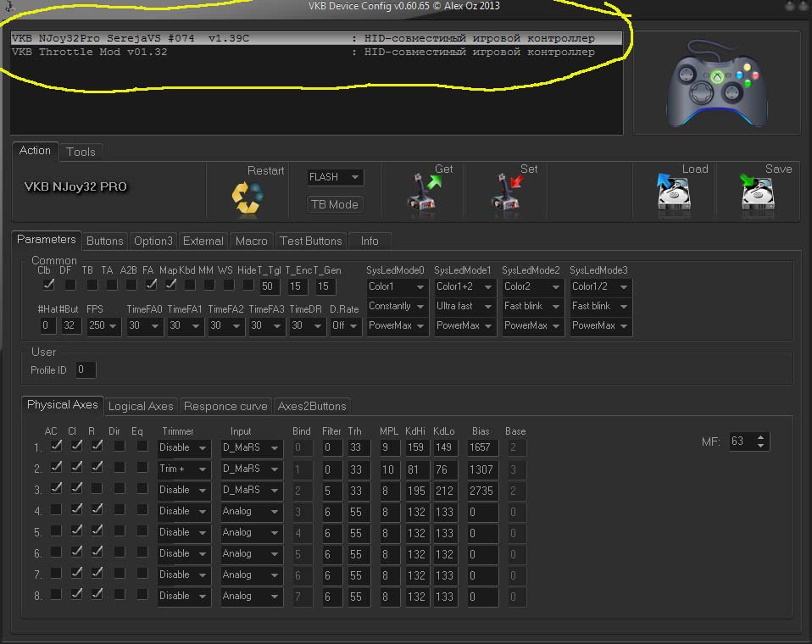Open the Option3 tab

pyautogui.click(x=153, y=241)
